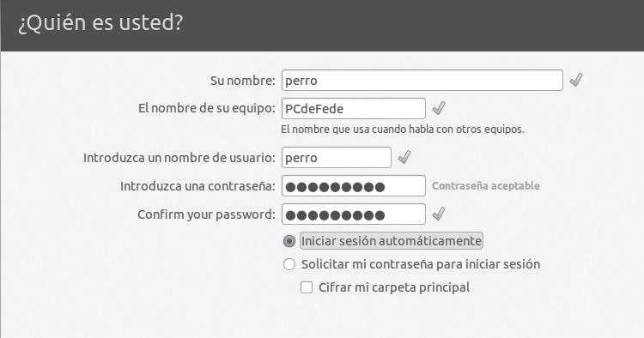Click the Iniciar sesión automáticamente label text
The image size is (644, 338).
(392, 241)
